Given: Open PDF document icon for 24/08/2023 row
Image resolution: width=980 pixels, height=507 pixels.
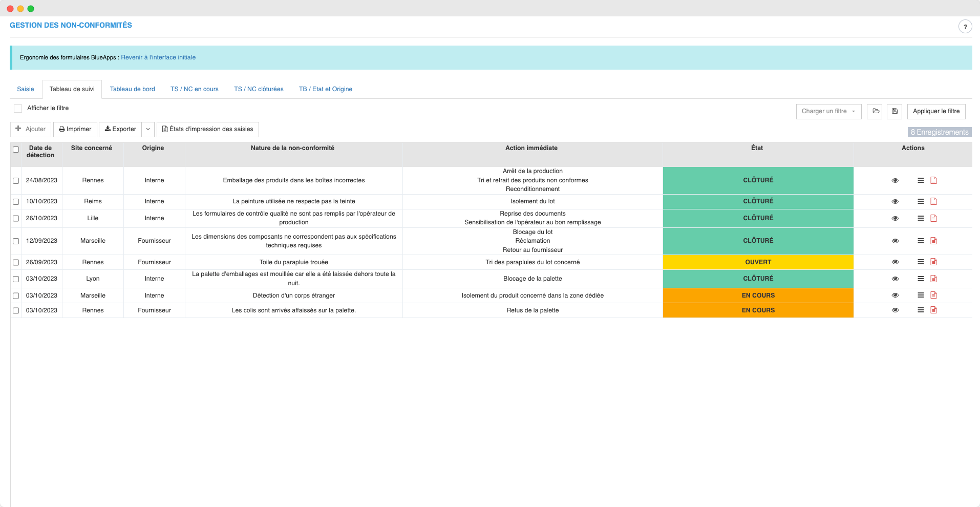Looking at the screenshot, I should point(933,180).
